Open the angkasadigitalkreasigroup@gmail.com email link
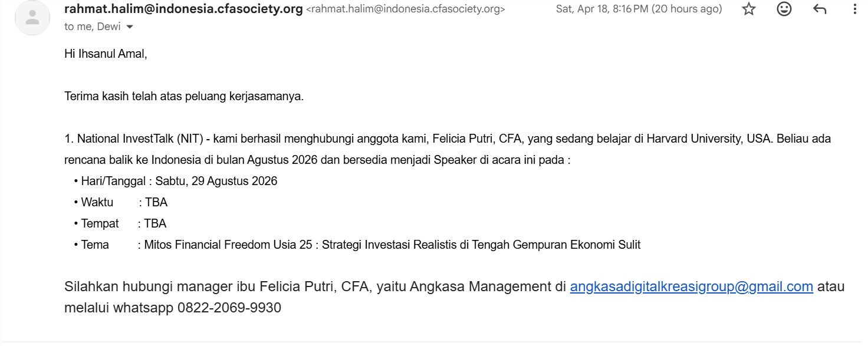The height and width of the screenshot is (346, 868). tap(692, 287)
